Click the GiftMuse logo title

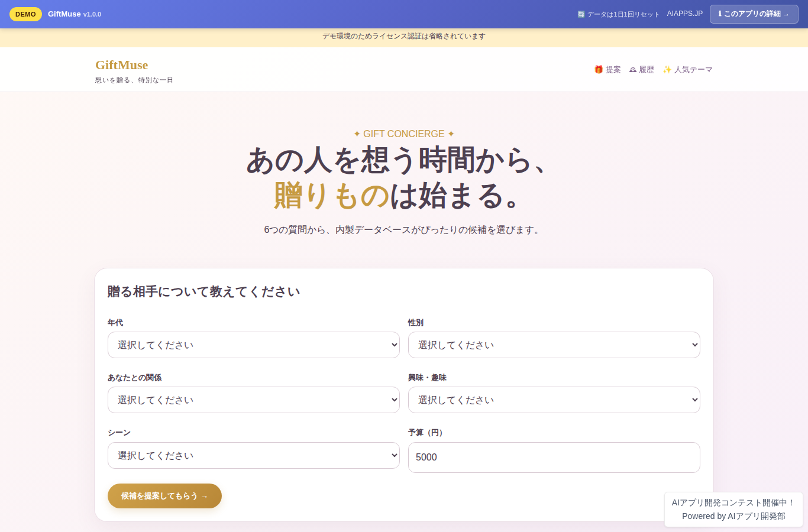click(122, 65)
